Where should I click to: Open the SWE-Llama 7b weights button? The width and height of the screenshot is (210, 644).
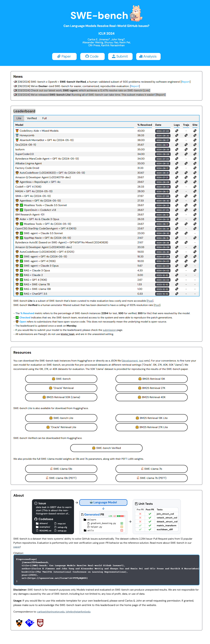[x=151, y=469]
